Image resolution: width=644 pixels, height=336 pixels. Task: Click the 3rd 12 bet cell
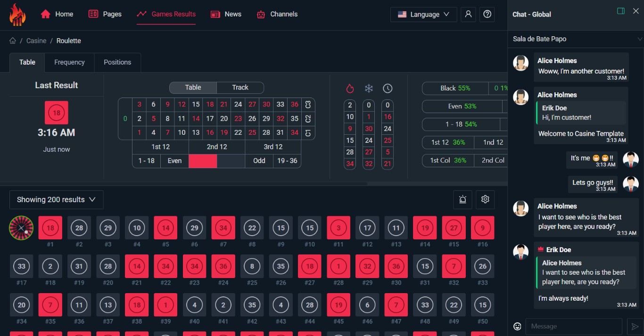pos(273,147)
